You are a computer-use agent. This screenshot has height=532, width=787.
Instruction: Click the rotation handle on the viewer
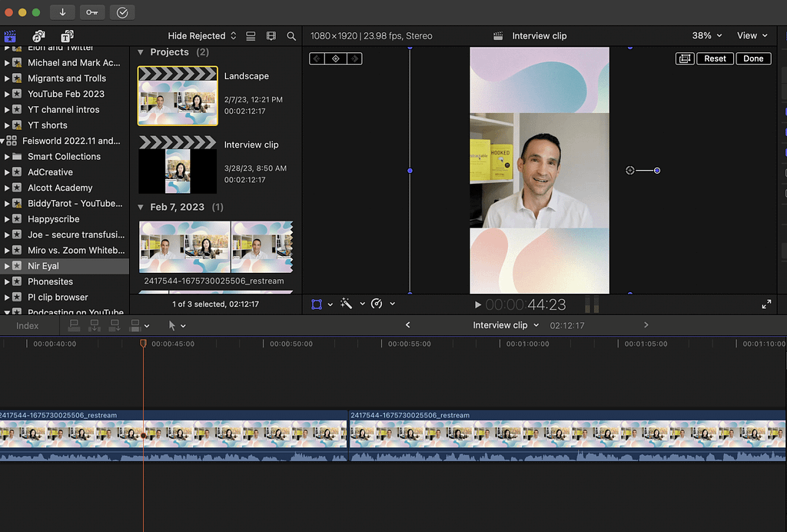tap(657, 171)
